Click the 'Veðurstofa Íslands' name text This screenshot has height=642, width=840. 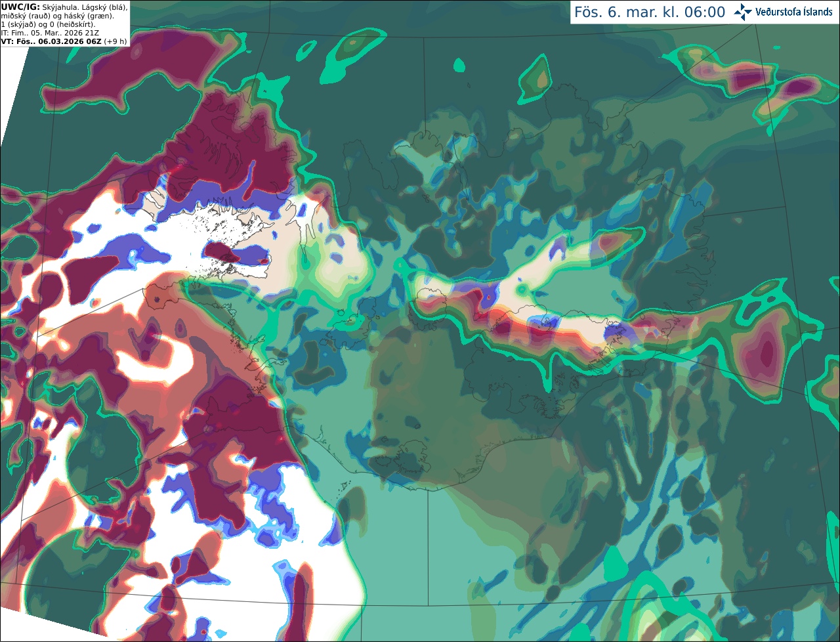[x=794, y=12]
